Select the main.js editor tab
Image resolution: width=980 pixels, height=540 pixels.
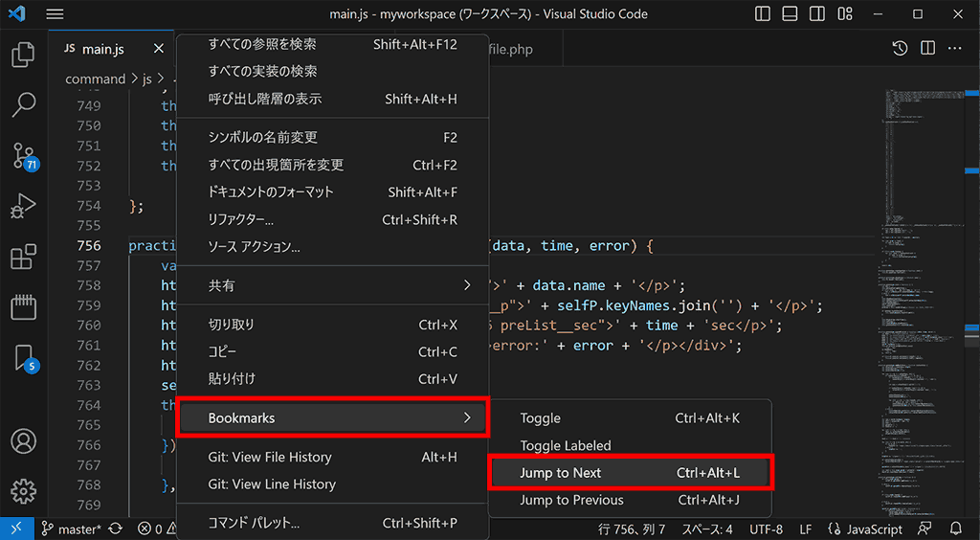coord(111,49)
